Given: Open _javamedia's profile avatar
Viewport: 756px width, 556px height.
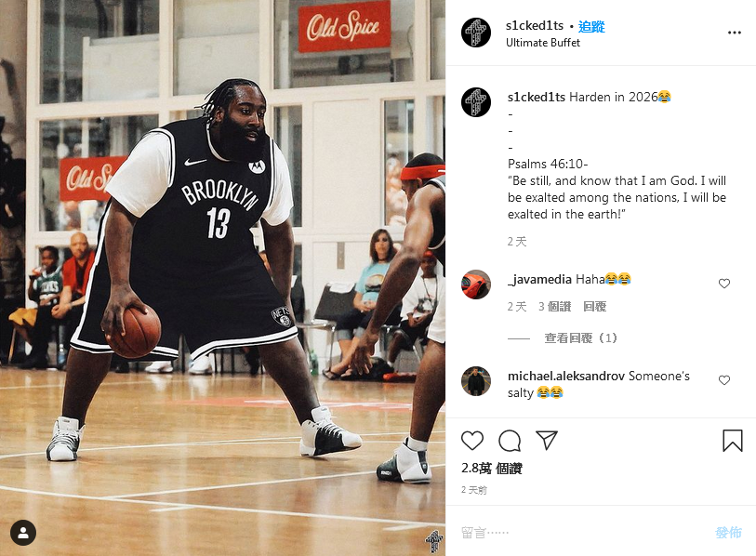Looking at the screenshot, I should click(x=476, y=284).
